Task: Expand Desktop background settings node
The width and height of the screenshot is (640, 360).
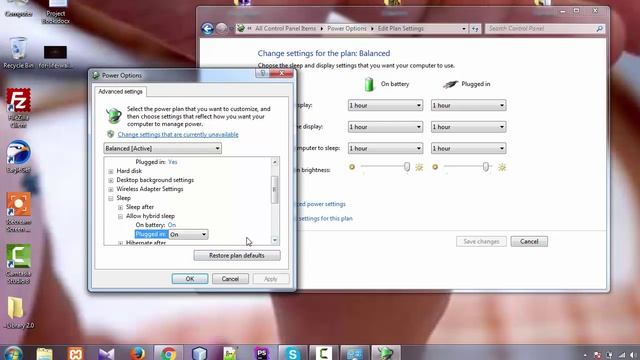Action: 111,180
